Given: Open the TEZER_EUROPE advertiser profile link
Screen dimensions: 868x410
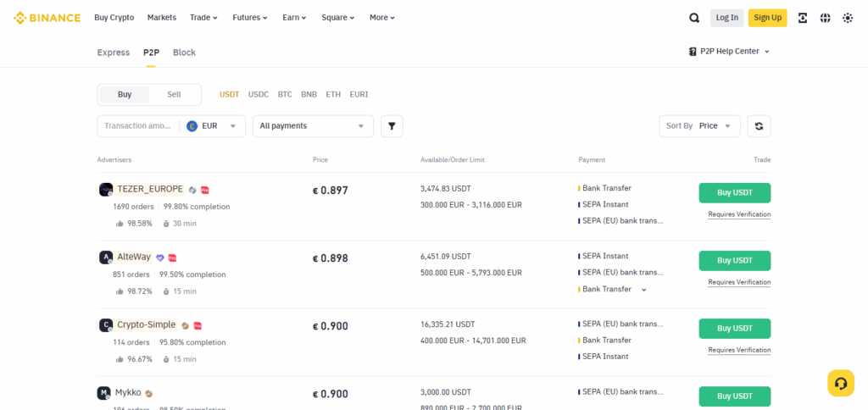Looking at the screenshot, I should click(150, 189).
